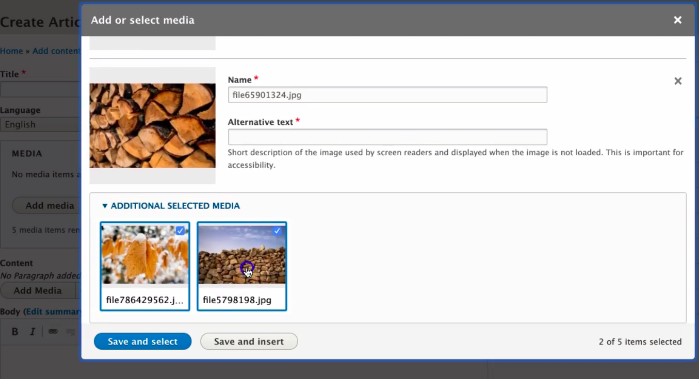Remove the file65901324.jpg media item

tap(678, 81)
